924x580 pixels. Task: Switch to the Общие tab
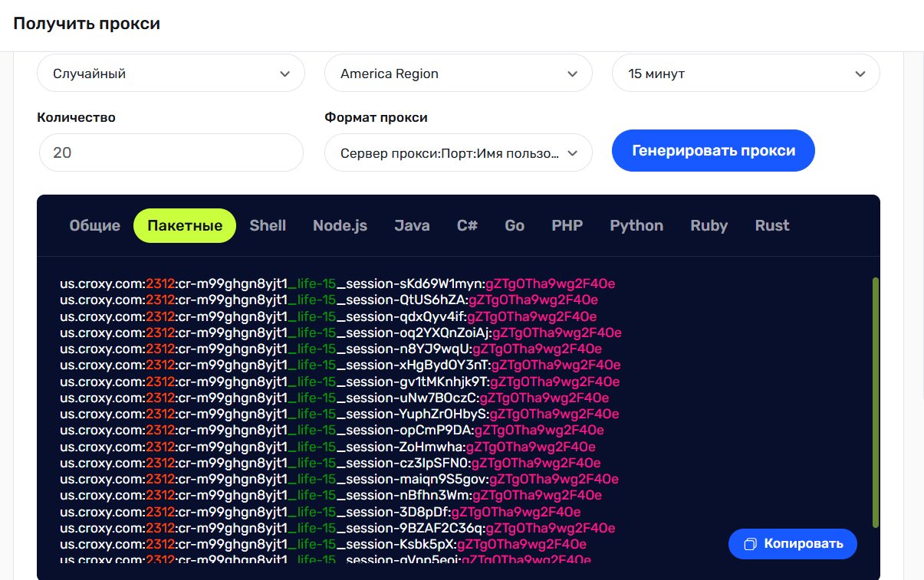95,225
